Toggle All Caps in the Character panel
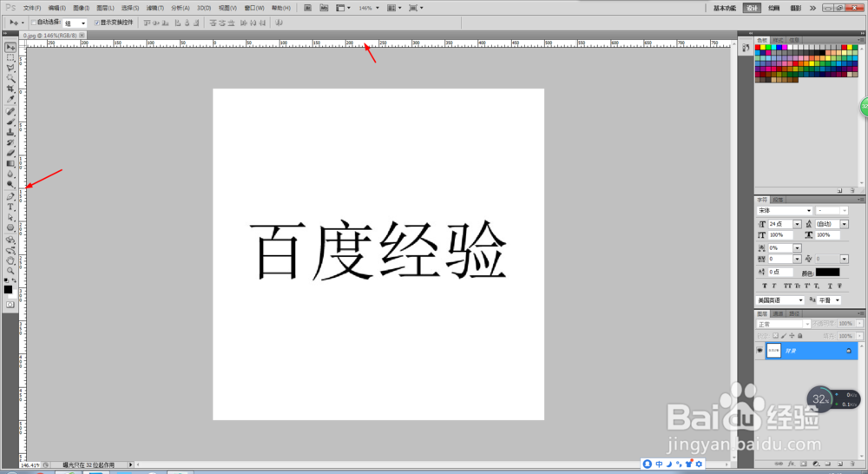The image size is (868, 474). [788, 286]
